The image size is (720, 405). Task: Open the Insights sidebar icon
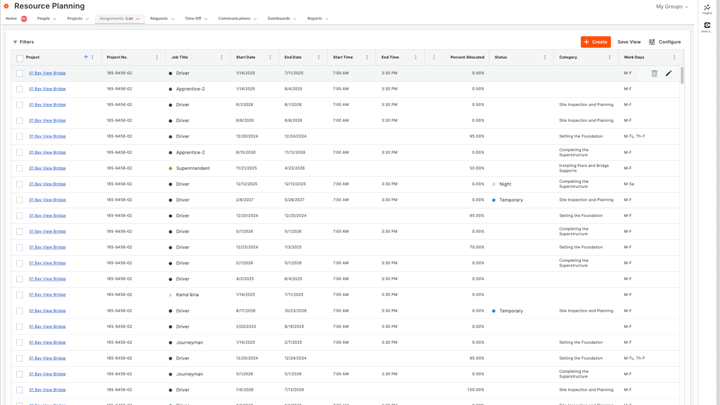pos(707,9)
